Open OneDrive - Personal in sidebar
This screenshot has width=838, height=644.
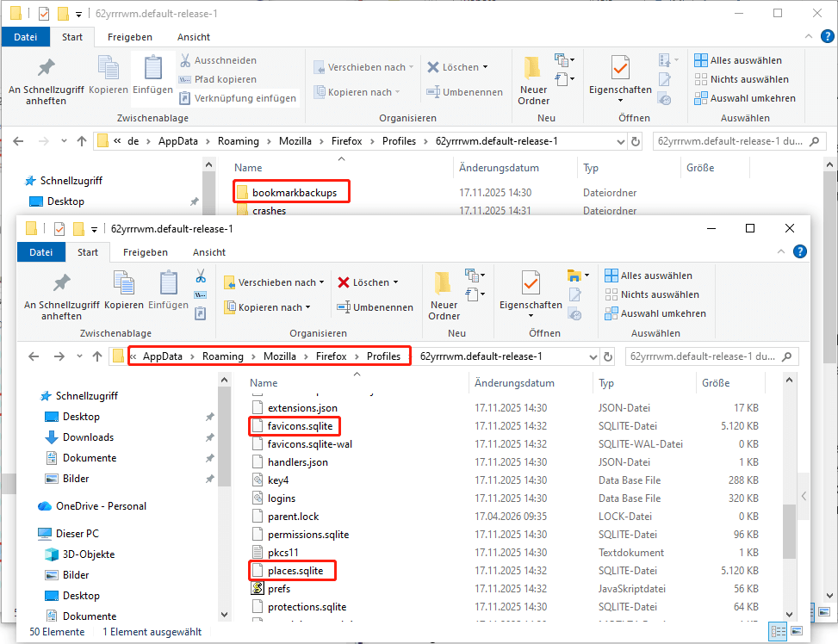point(101,506)
